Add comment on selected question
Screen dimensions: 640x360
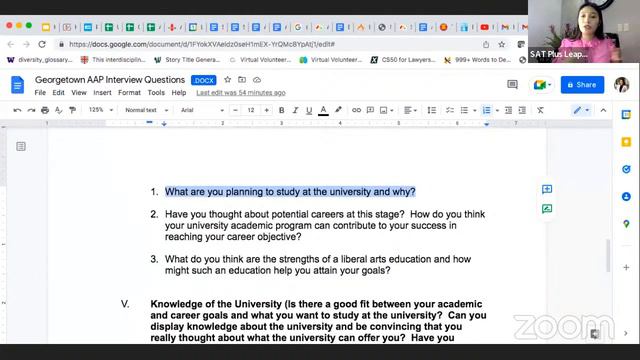[547, 189]
